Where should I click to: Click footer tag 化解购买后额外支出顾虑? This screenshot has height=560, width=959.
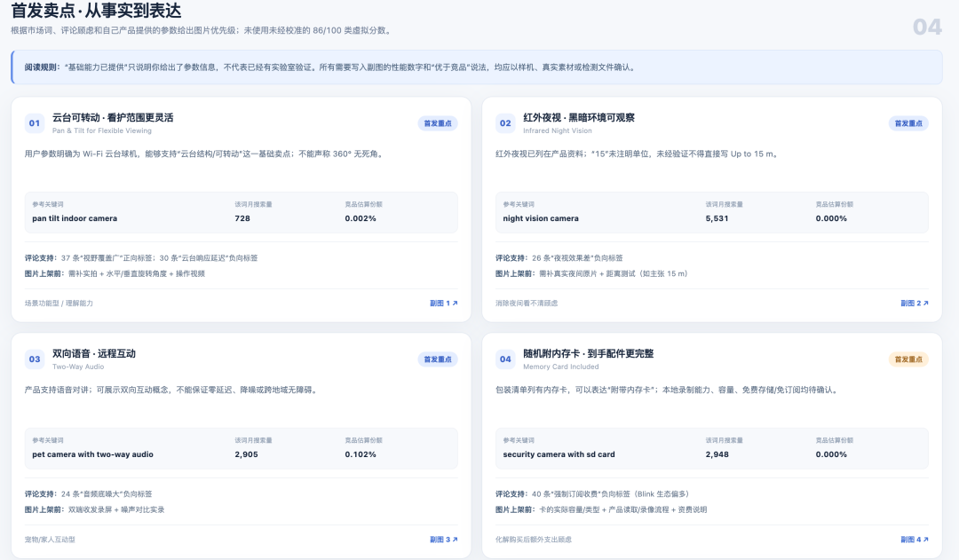pyautogui.click(x=534, y=540)
